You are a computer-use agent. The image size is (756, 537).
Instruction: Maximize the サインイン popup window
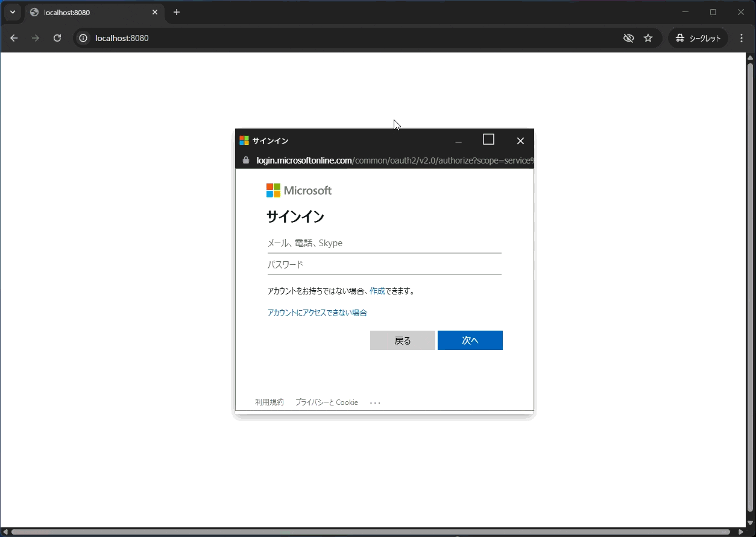tap(489, 140)
